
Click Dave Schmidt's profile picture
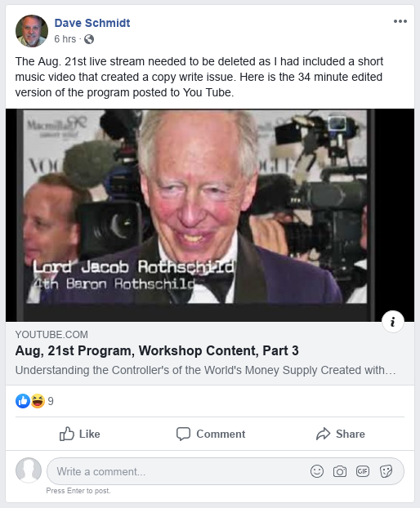32,31
